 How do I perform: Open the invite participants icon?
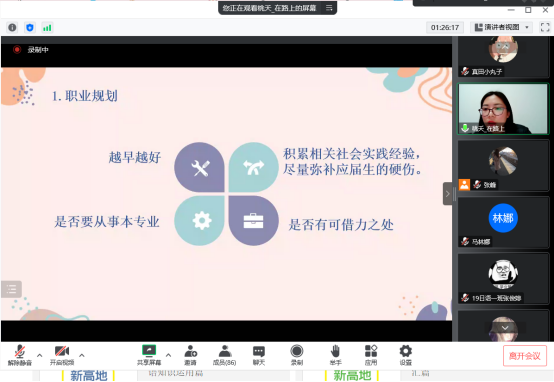[x=190, y=355]
